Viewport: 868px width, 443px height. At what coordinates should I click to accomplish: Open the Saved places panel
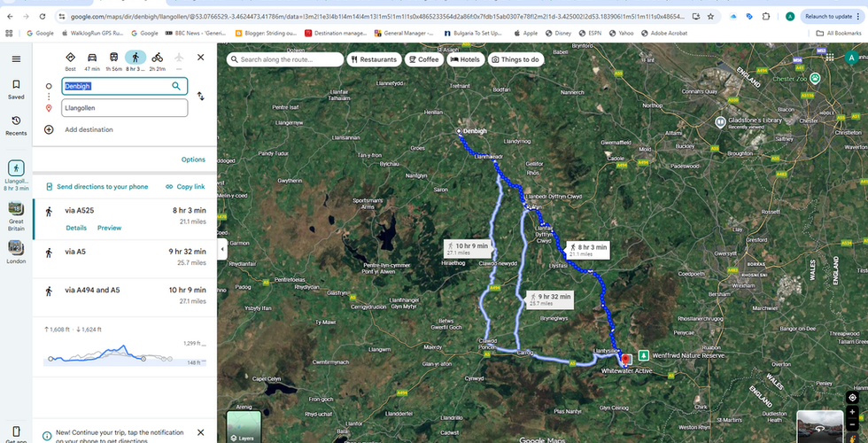[x=16, y=89]
